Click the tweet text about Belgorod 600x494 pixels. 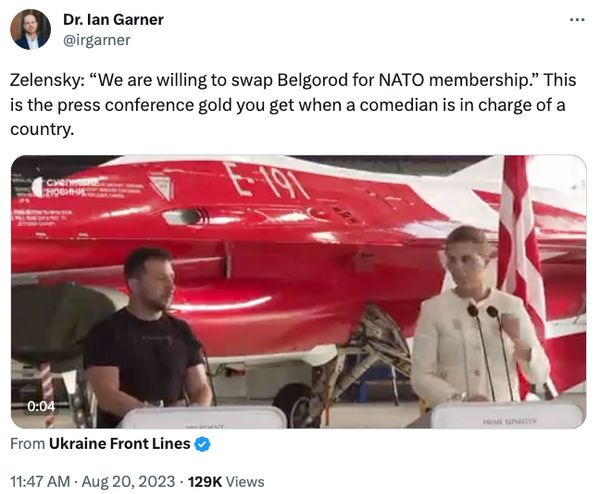pos(293,104)
